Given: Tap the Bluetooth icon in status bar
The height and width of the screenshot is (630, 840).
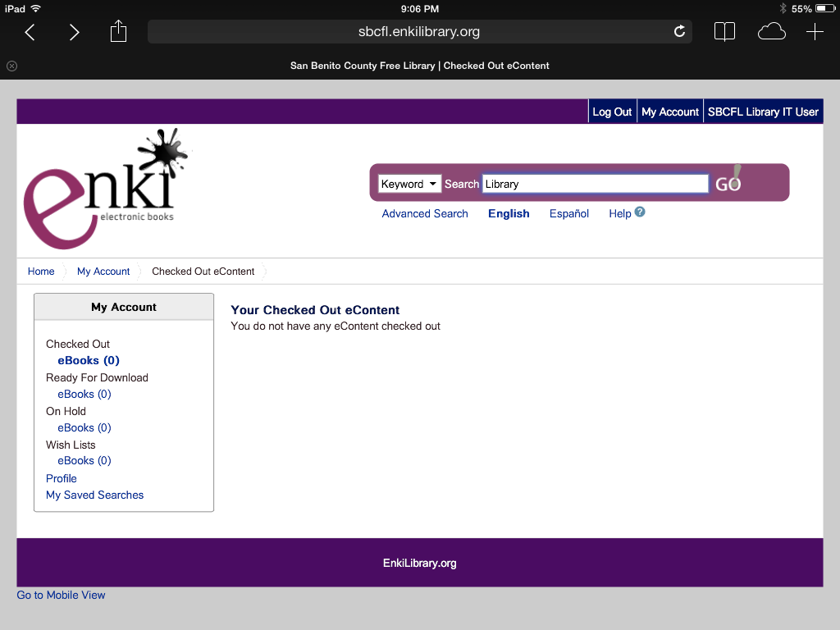Looking at the screenshot, I should 783,8.
